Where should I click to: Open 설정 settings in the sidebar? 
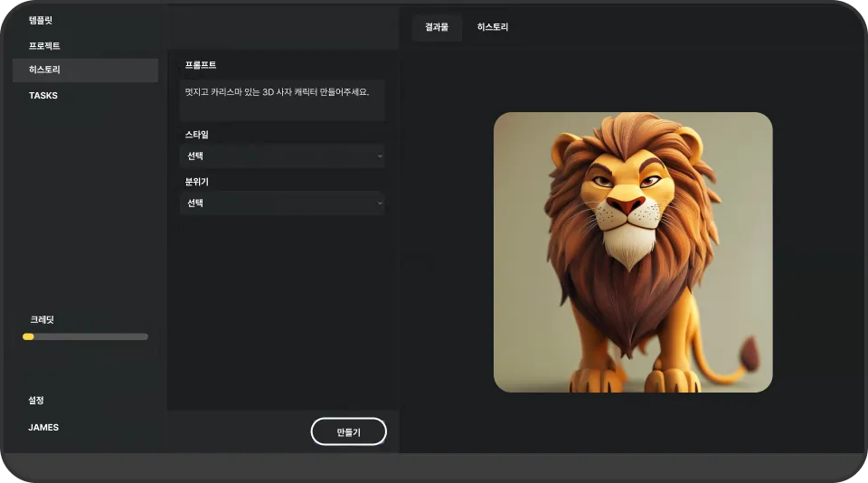pos(36,400)
